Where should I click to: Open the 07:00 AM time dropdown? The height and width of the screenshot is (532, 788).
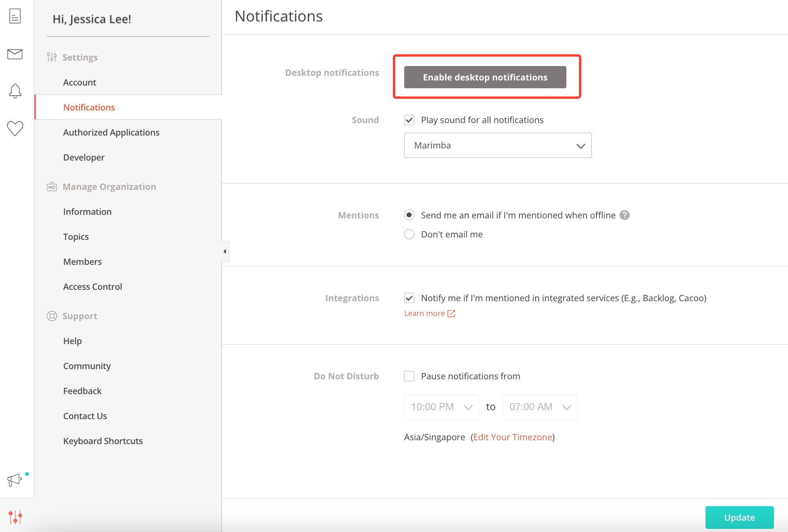click(x=539, y=406)
